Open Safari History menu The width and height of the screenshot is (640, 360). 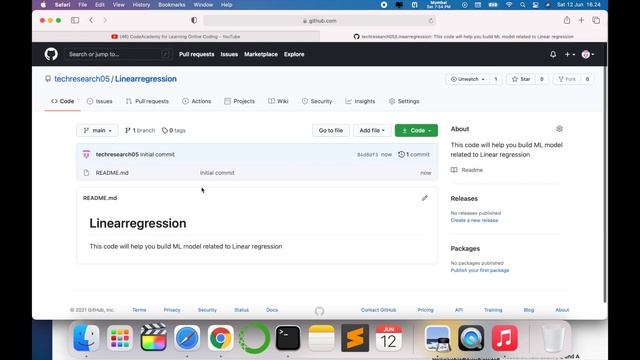pos(141,4)
